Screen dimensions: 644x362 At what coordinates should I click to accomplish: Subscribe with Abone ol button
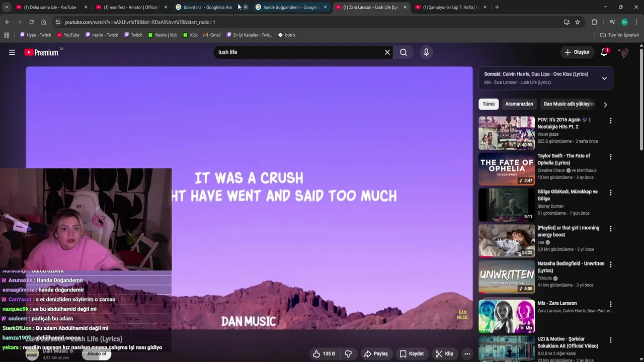click(97, 354)
